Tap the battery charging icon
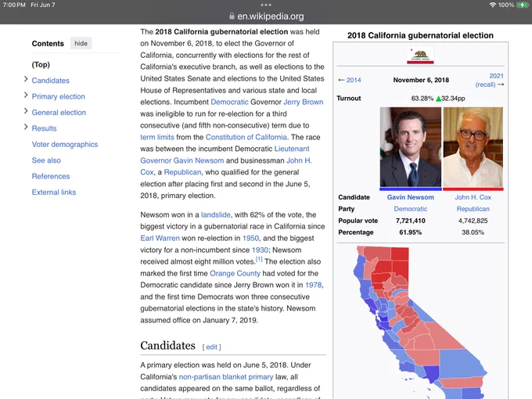This screenshot has width=532, height=399. [x=522, y=5]
